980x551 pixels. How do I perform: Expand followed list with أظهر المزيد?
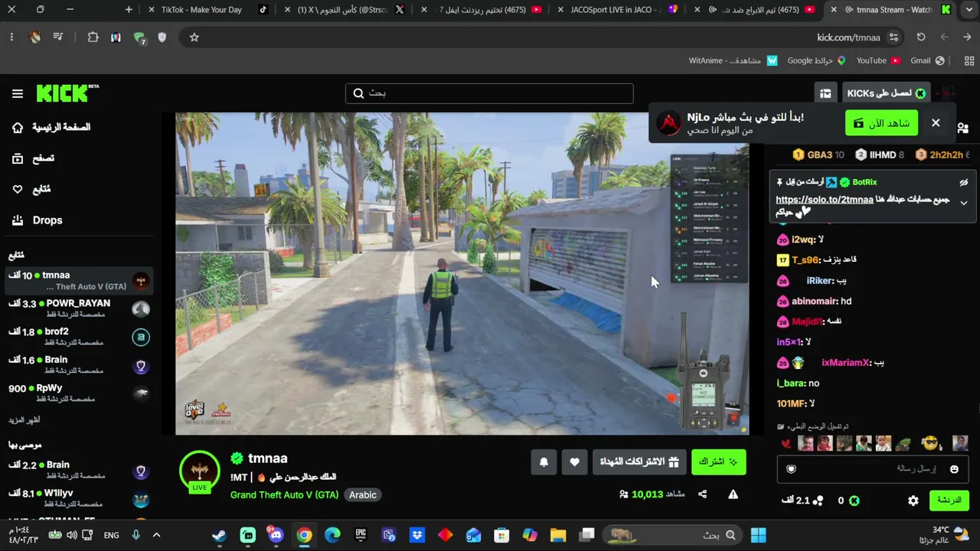point(24,420)
